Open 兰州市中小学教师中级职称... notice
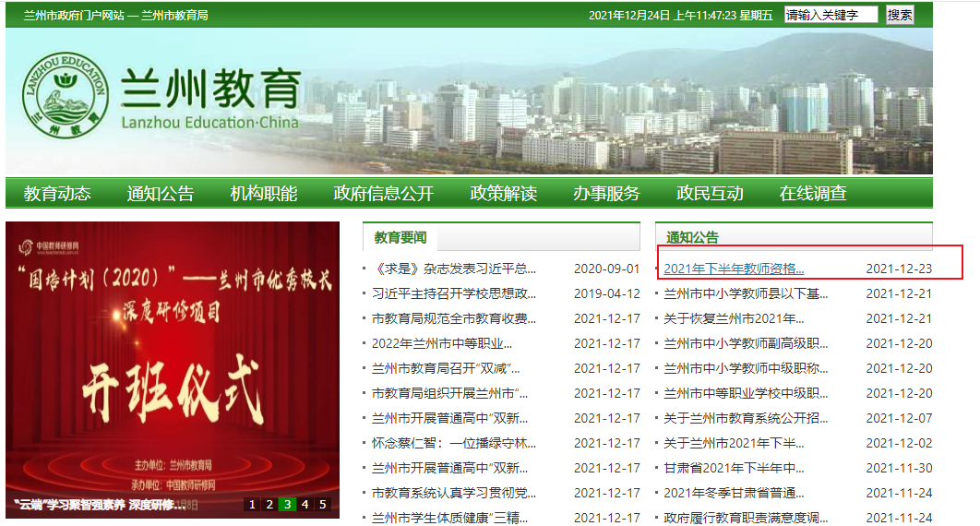The width and height of the screenshot is (980, 526). 746,368
